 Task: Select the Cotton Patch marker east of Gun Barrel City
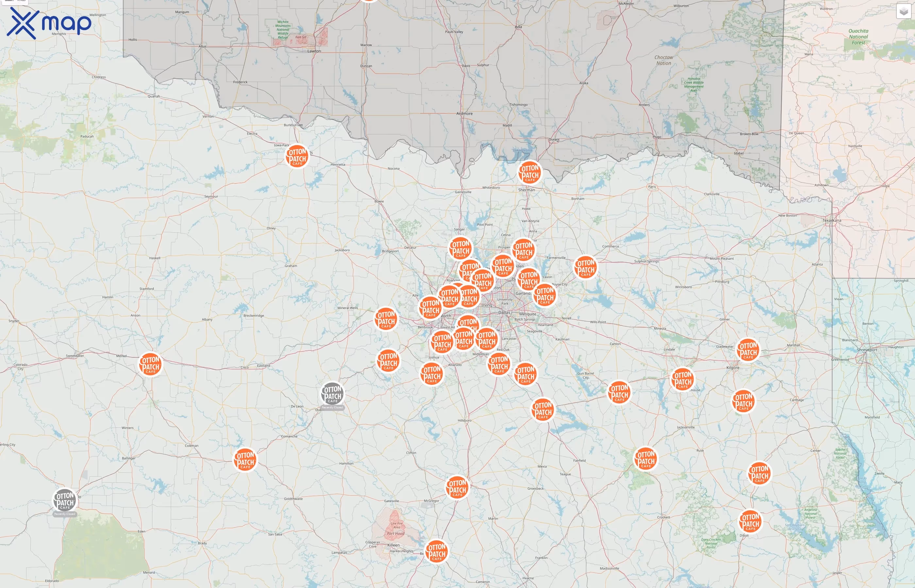tap(619, 392)
